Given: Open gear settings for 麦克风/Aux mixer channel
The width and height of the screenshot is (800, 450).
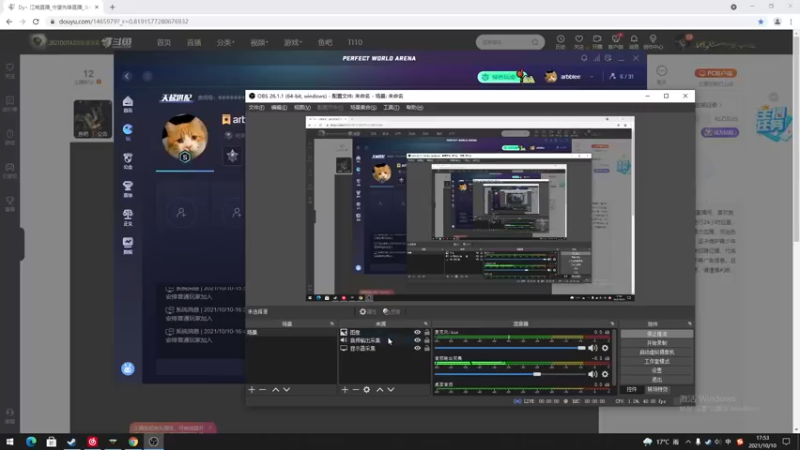Looking at the screenshot, I should (605, 348).
